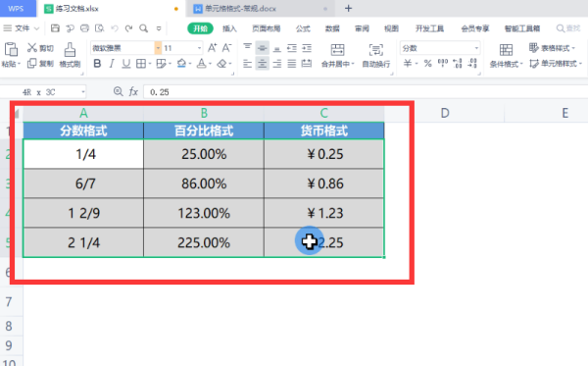
Task: Increase decimal places
Action: click(x=458, y=64)
